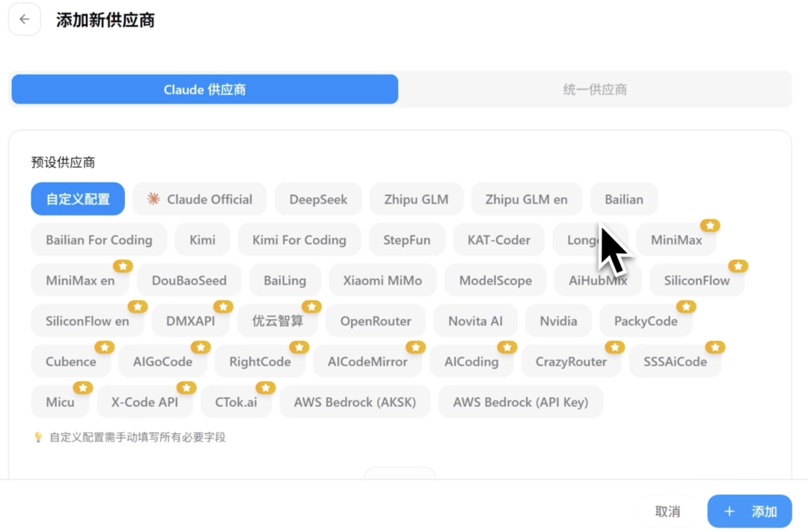This screenshot has height=532, width=808.
Task: Pick the Zhipu GLM preset
Action: [x=416, y=199]
